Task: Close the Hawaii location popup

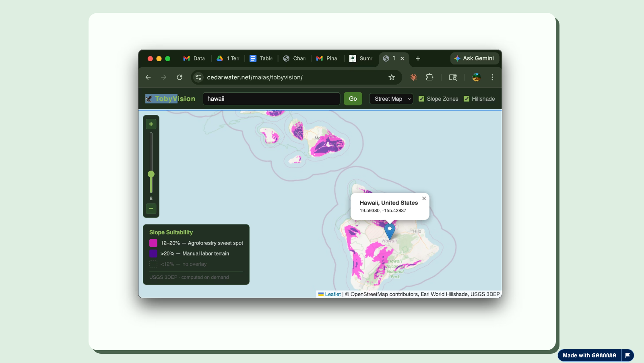Action: tap(424, 199)
